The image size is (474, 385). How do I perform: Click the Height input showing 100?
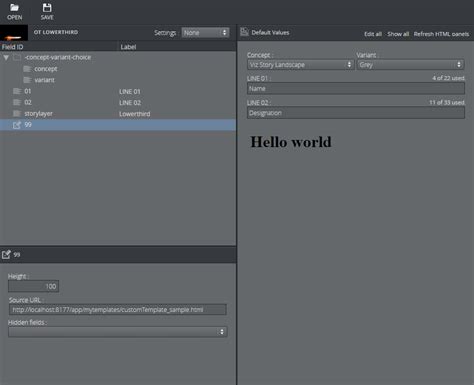[x=33, y=286]
